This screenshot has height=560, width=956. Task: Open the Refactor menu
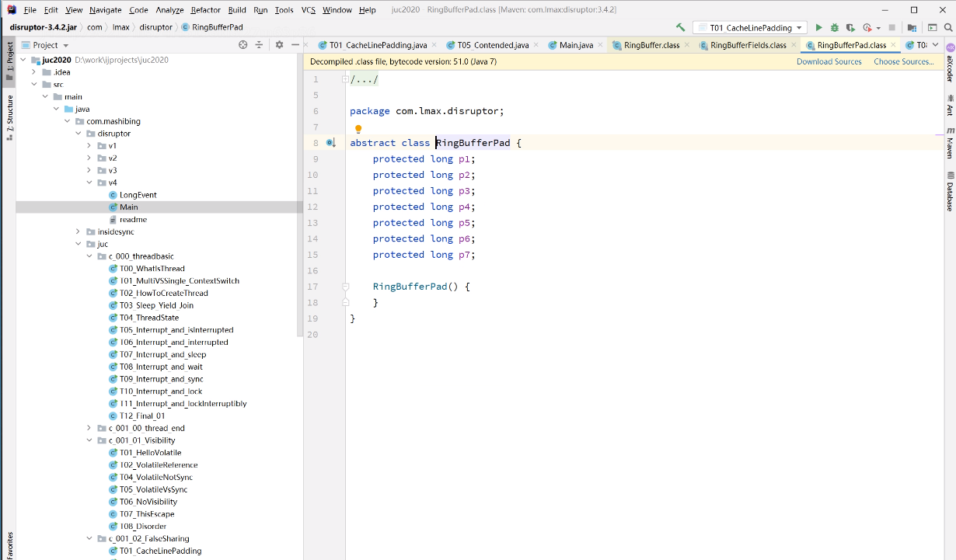click(x=205, y=10)
